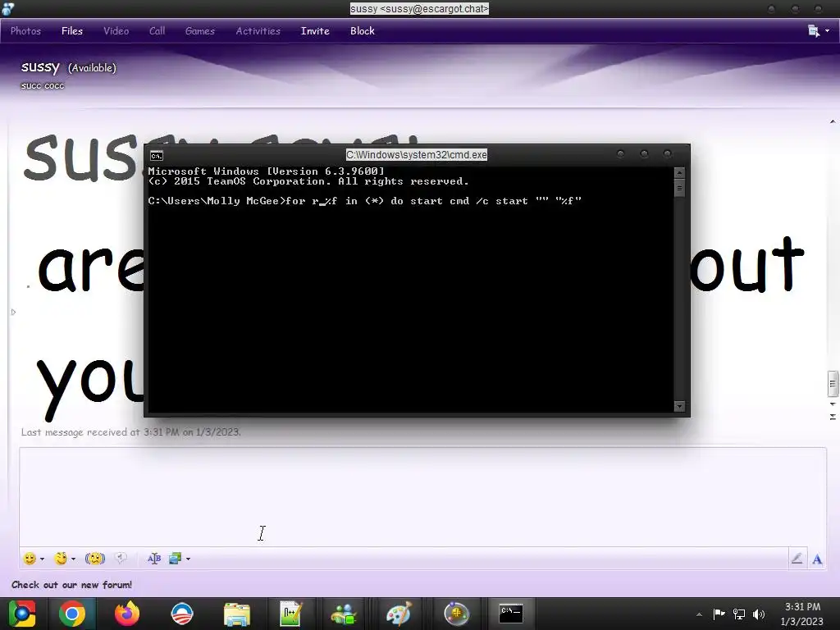Expand the wink dropdown arrow
This screenshot has height=630, width=840.
click(73, 559)
